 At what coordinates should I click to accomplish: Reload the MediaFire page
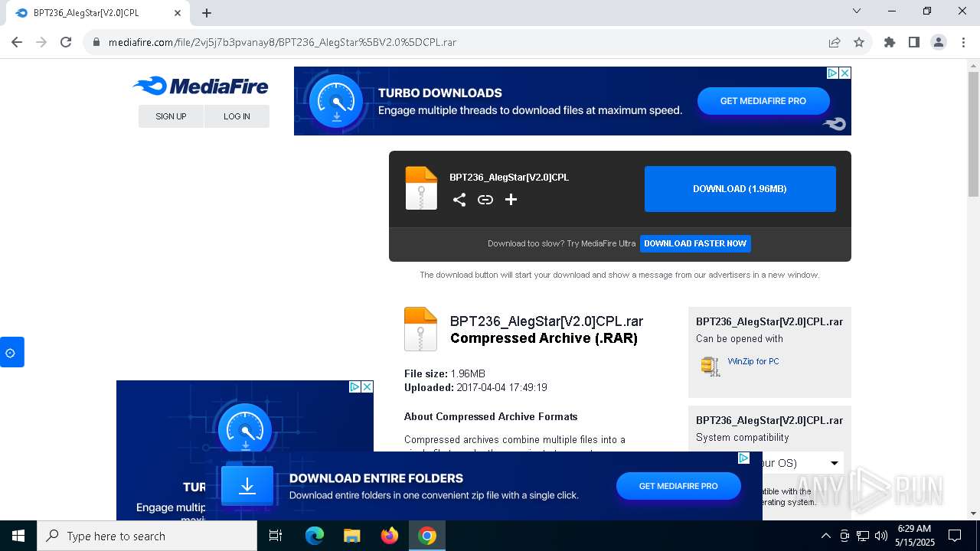coord(66,42)
